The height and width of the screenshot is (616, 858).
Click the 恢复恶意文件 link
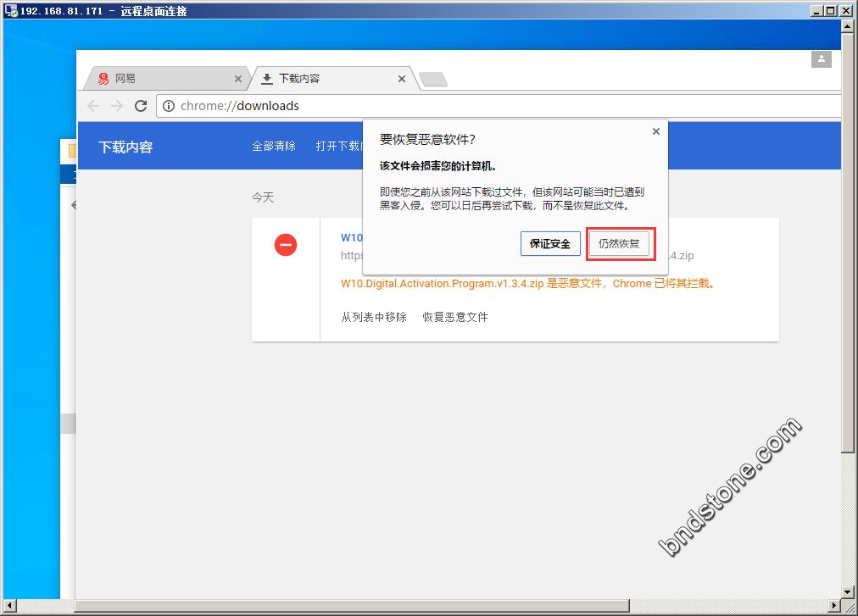click(x=455, y=317)
